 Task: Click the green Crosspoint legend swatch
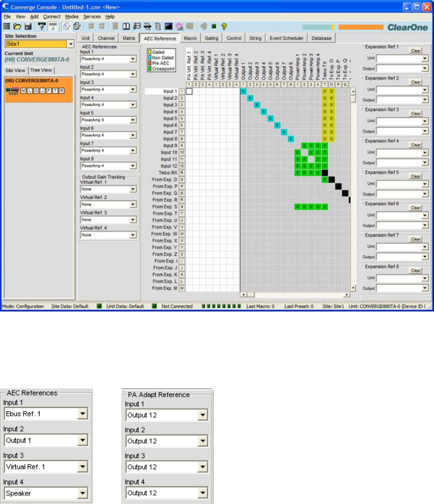(x=150, y=69)
